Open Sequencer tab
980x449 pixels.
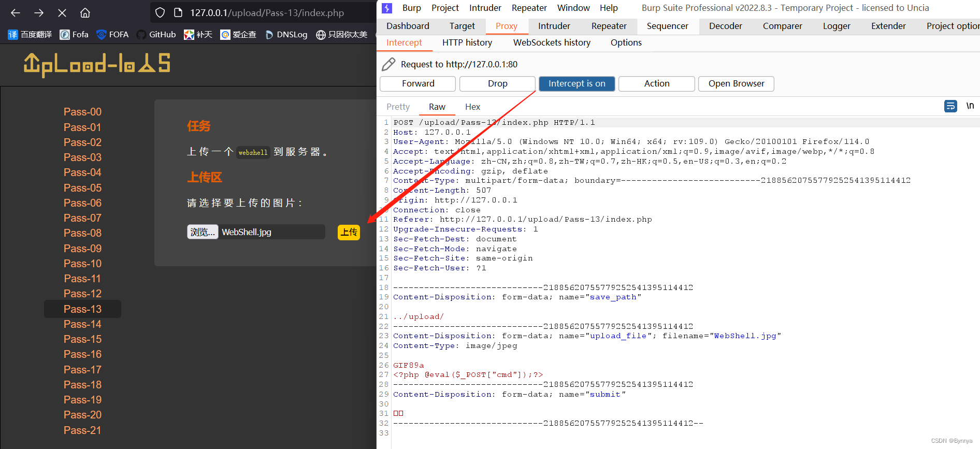(667, 26)
